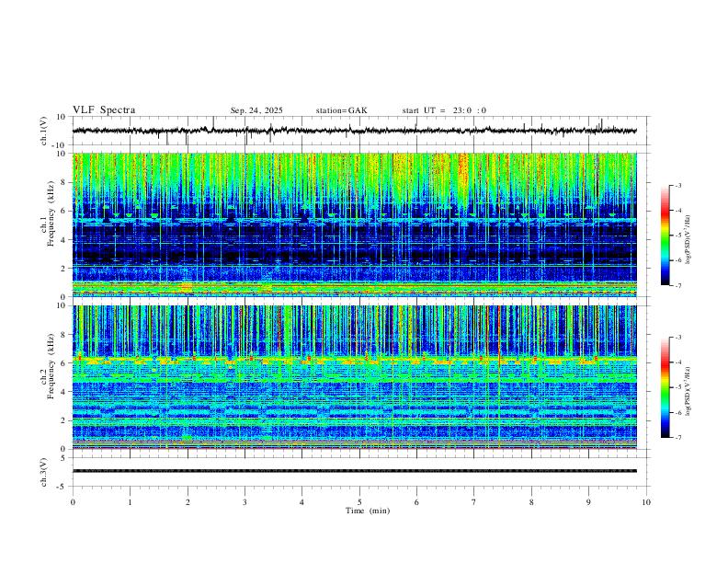The width and height of the screenshot is (728, 563).
Task: Click the "Time (min)" axis label
Action: click(368, 511)
